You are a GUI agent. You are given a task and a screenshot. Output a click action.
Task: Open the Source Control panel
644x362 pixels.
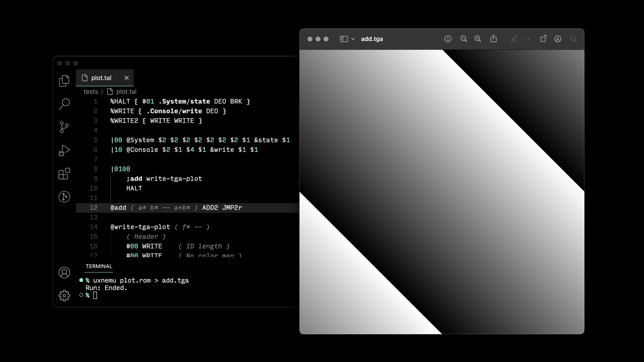click(64, 127)
